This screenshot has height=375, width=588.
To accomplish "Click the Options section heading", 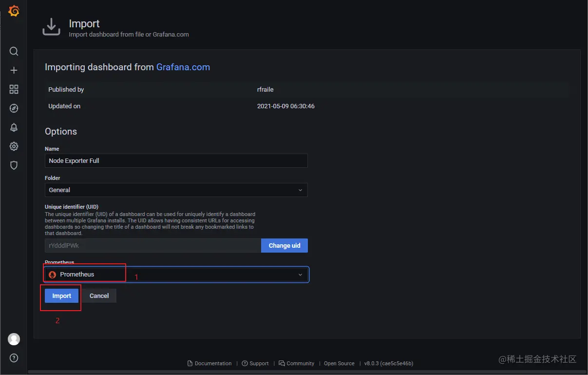I will pyautogui.click(x=61, y=131).
